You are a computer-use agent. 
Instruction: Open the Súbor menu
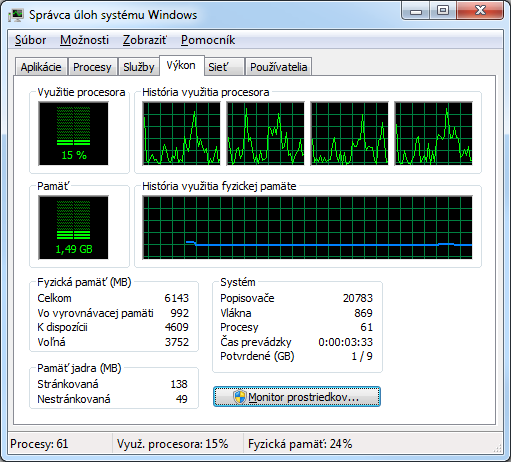pyautogui.click(x=30, y=40)
